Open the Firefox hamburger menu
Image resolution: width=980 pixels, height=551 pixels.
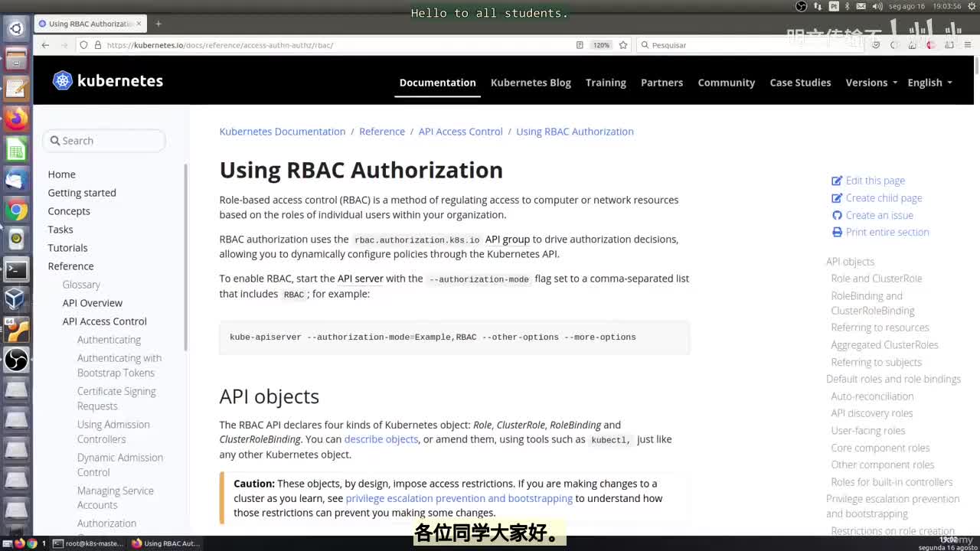coord(968,45)
